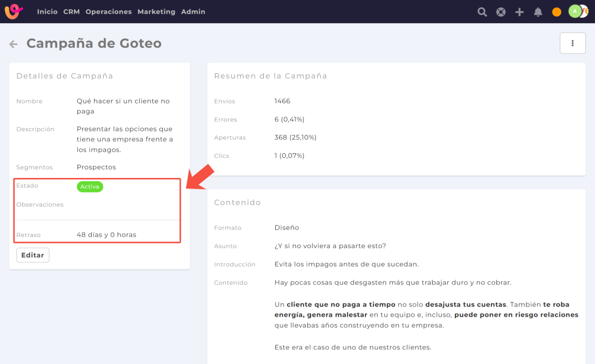595x364 pixels.
Task: Open the green user avatar 'A'
Action: tap(574, 12)
